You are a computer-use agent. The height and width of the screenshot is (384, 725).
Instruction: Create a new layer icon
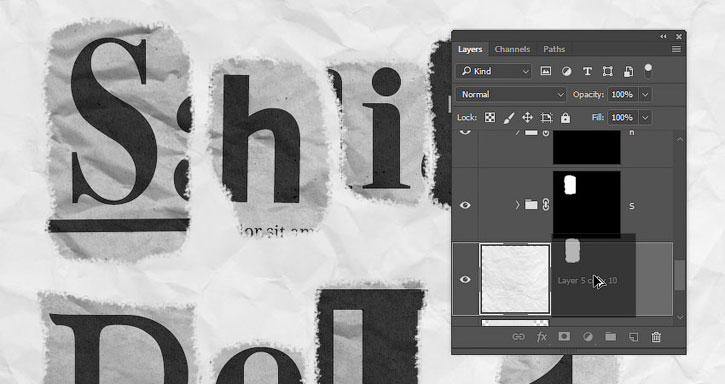(633, 337)
